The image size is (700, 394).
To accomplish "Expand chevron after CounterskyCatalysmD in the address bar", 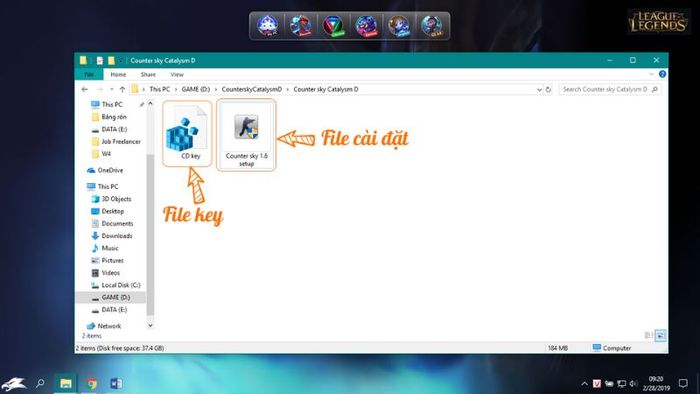I will tap(288, 89).
